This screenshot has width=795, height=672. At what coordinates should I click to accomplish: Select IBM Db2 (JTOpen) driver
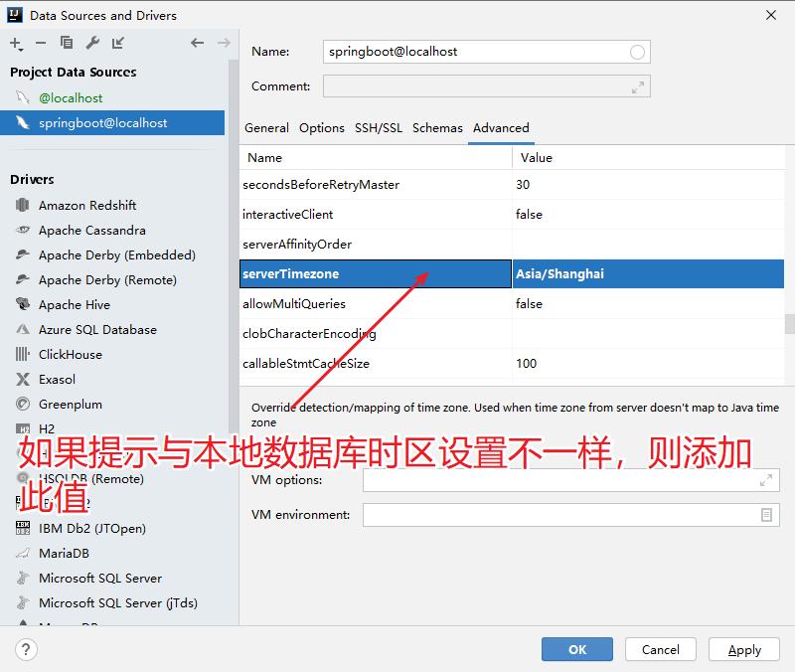point(91,529)
